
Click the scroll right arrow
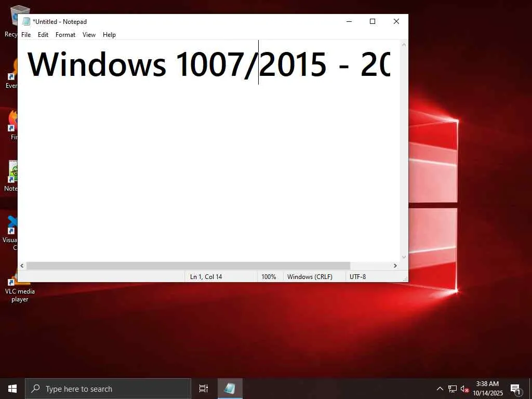tap(395, 265)
